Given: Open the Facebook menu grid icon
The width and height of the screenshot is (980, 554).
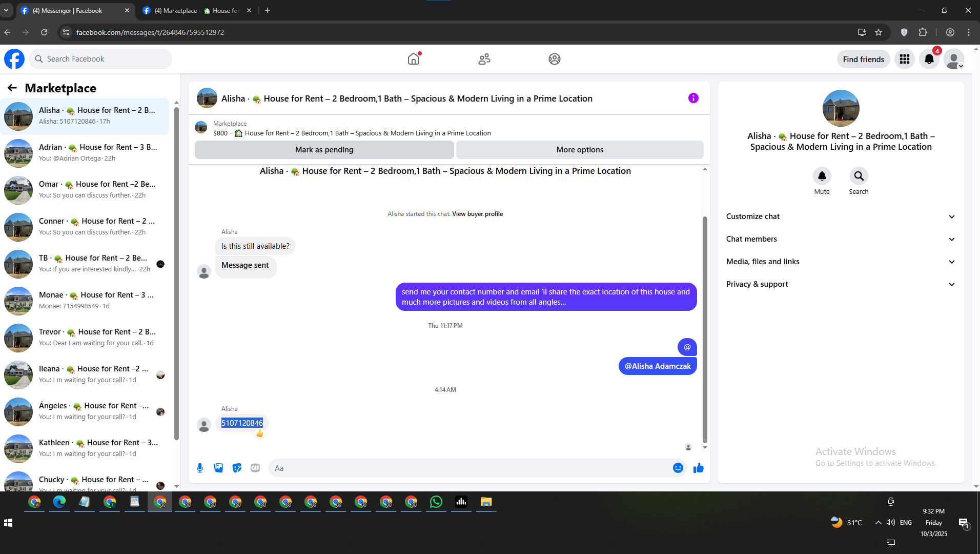Looking at the screenshot, I should tap(905, 59).
